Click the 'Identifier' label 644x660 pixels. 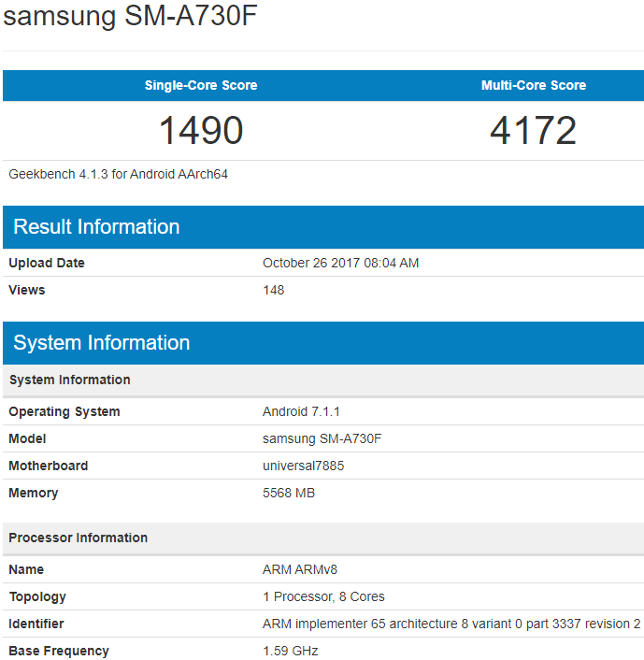[x=36, y=624]
